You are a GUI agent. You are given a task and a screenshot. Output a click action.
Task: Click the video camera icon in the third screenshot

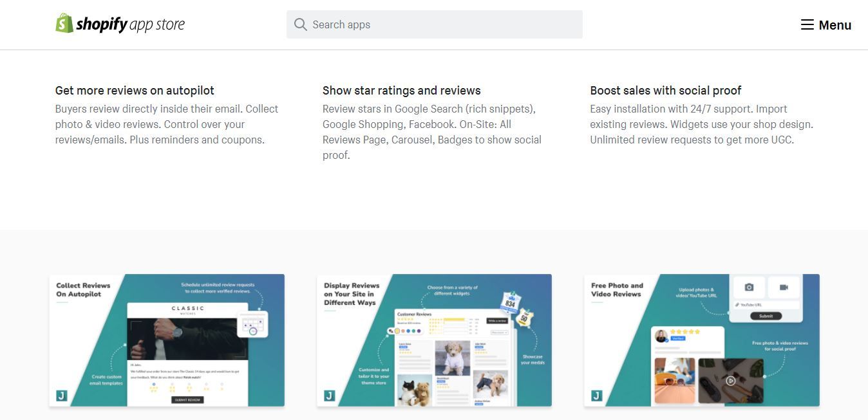pyautogui.click(x=784, y=288)
